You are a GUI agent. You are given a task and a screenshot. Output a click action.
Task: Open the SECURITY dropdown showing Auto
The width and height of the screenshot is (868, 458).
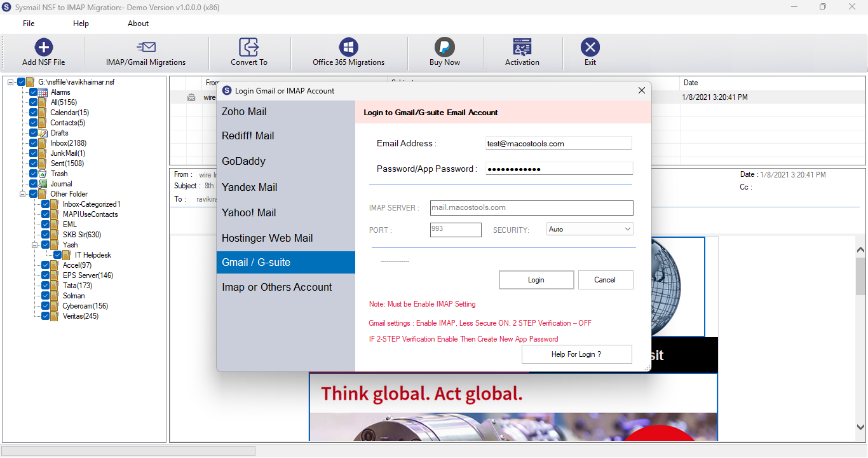click(x=590, y=229)
